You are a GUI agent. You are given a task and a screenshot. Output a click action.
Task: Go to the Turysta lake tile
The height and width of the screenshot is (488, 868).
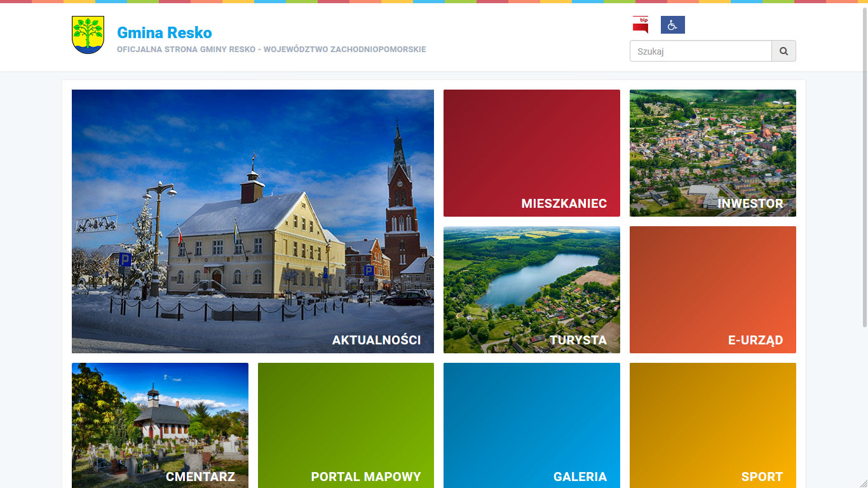pyautogui.click(x=531, y=290)
